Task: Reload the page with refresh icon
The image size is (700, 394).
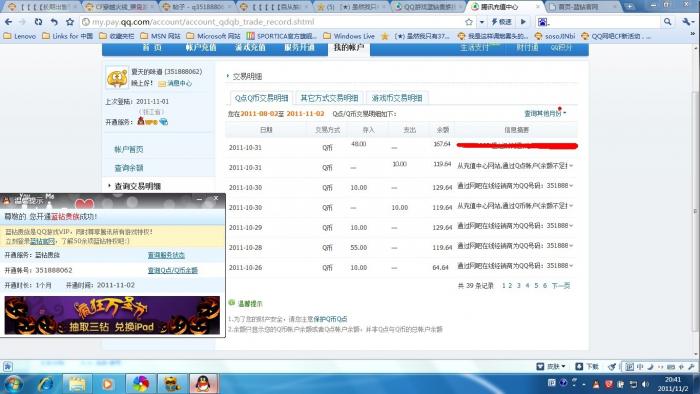Action: coord(38,22)
